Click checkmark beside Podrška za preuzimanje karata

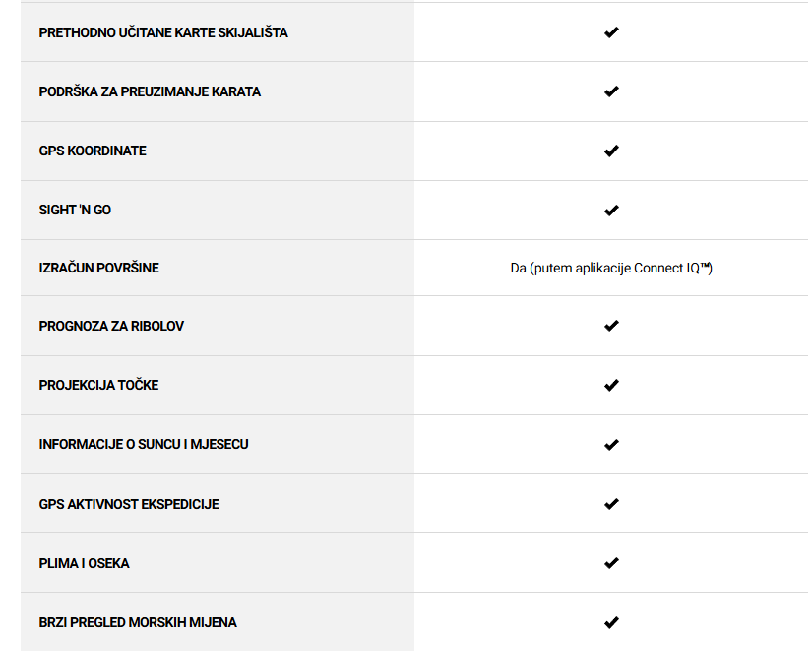coord(611,91)
